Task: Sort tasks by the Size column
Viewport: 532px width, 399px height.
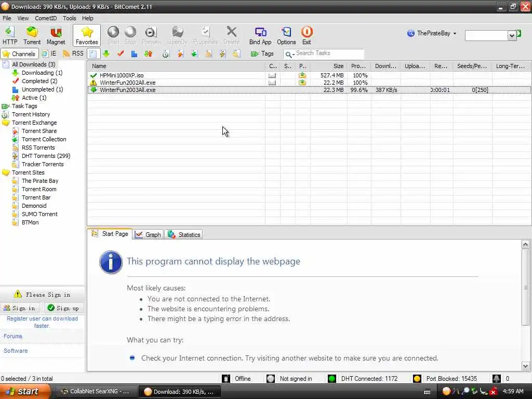Action: (x=328, y=66)
